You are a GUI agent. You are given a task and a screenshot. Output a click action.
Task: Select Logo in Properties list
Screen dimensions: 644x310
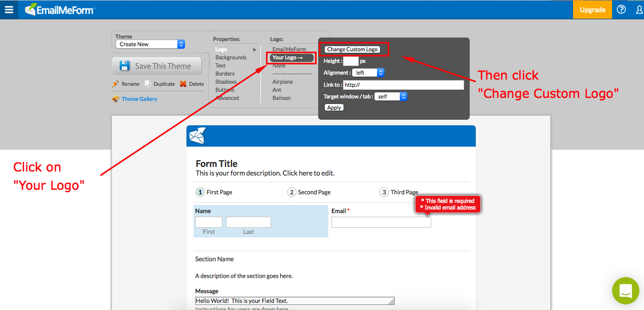(221, 50)
